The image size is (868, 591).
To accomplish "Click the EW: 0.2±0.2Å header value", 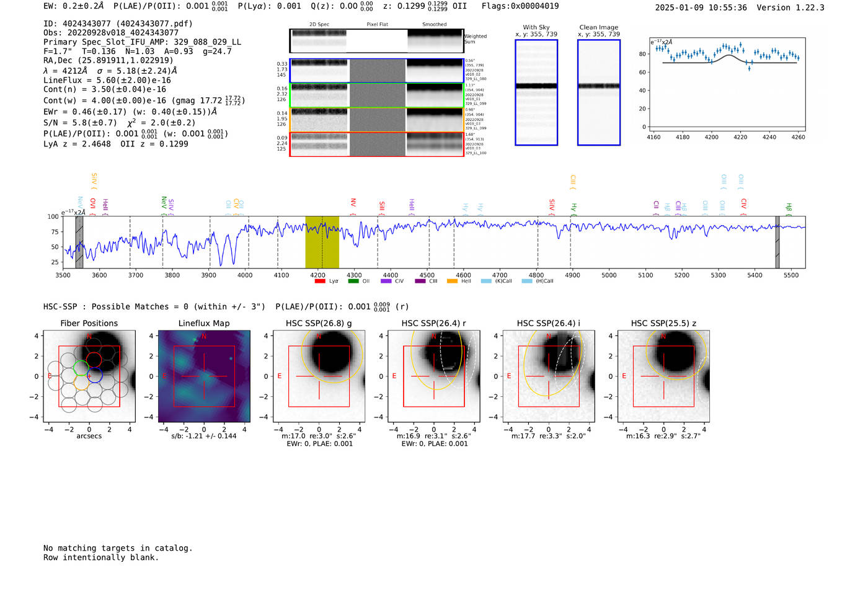I will click(74, 6).
